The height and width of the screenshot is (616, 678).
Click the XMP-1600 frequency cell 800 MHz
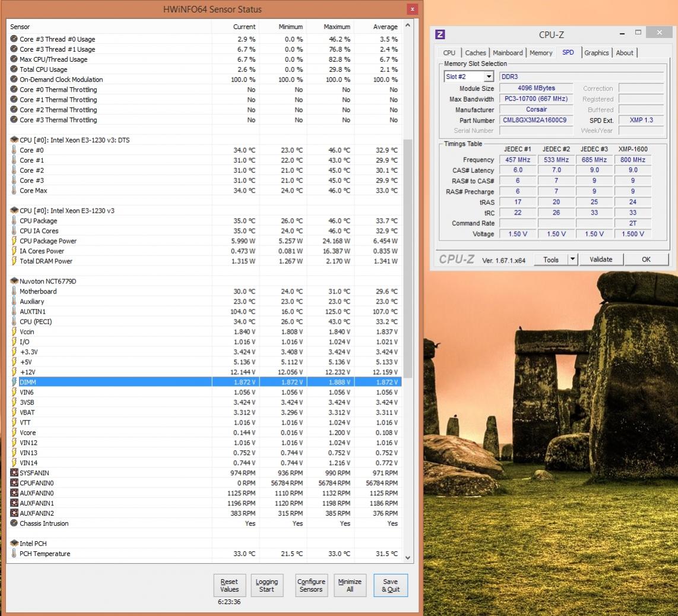[633, 160]
